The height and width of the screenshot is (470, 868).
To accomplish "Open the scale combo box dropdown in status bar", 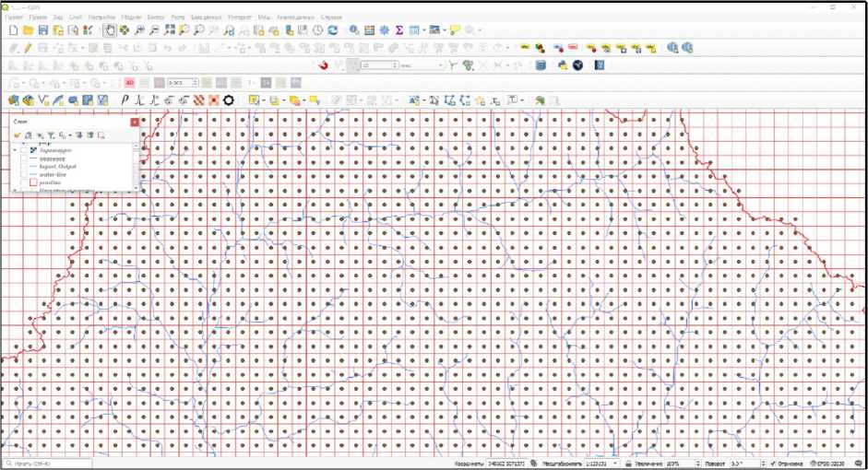I will [x=615, y=464].
